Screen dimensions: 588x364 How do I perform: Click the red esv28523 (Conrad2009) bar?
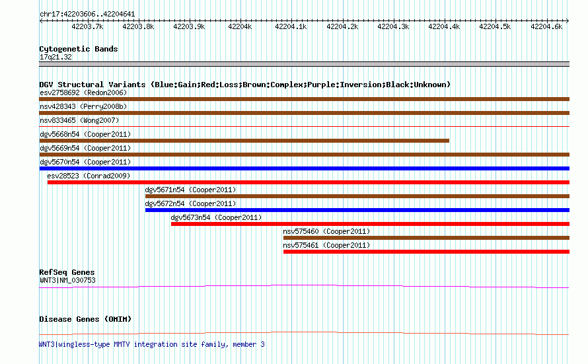pyautogui.click(x=309, y=182)
